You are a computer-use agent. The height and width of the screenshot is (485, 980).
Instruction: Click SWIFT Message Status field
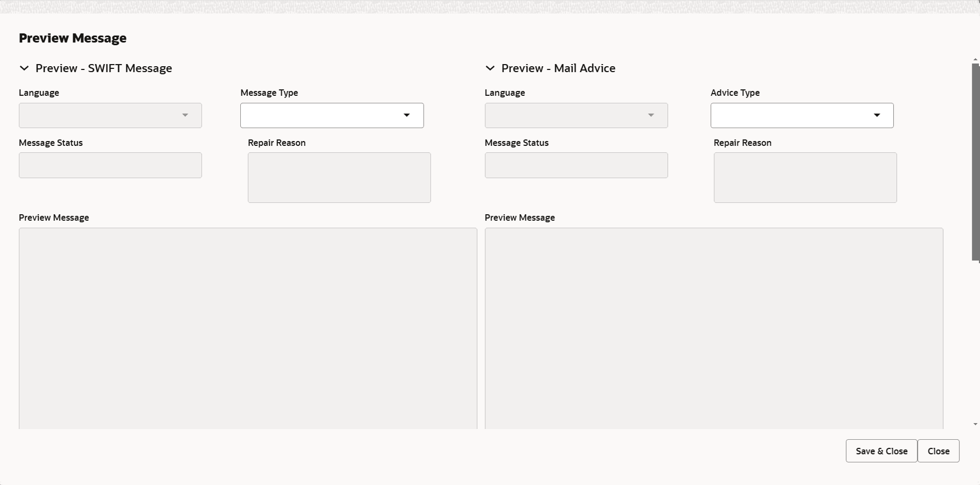[110, 165]
